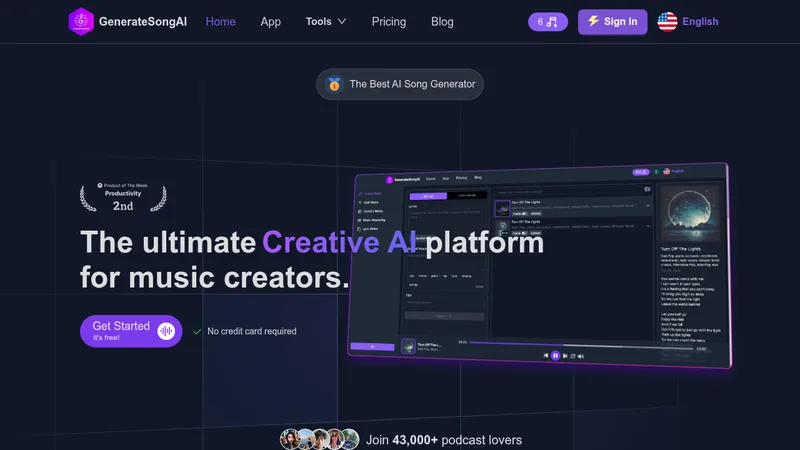800x450 pixels.
Task: Click the gold medal badge icon
Action: (334, 84)
